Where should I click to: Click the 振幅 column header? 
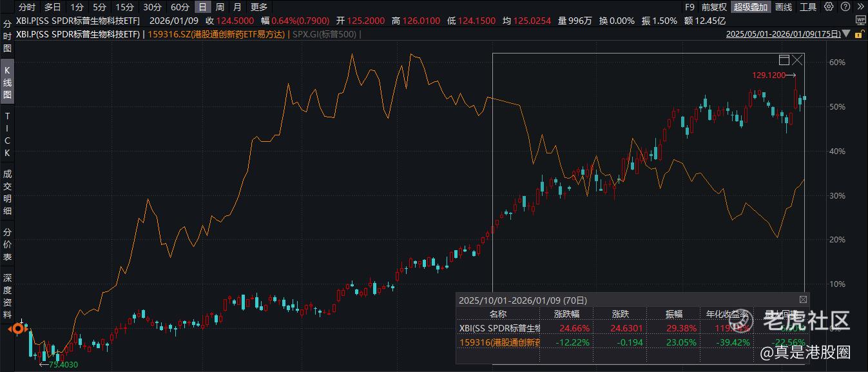(674, 314)
